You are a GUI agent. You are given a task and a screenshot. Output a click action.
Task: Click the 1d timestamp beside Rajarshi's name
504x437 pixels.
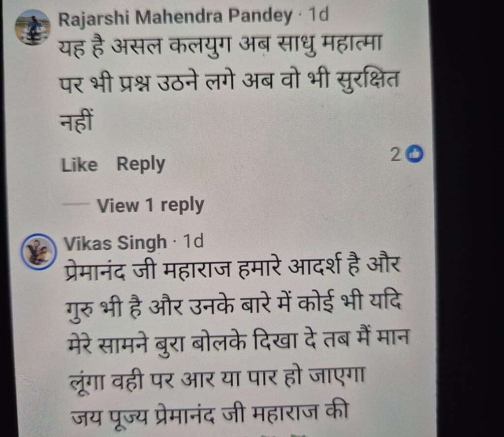point(318,14)
